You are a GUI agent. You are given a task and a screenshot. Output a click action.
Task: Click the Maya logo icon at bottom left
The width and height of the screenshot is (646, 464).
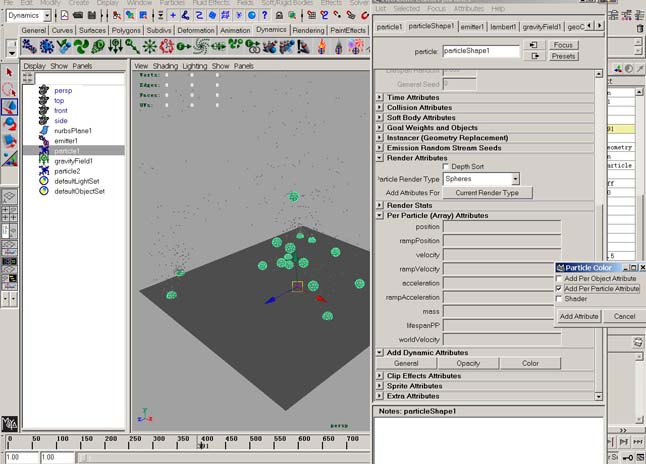[x=9, y=424]
